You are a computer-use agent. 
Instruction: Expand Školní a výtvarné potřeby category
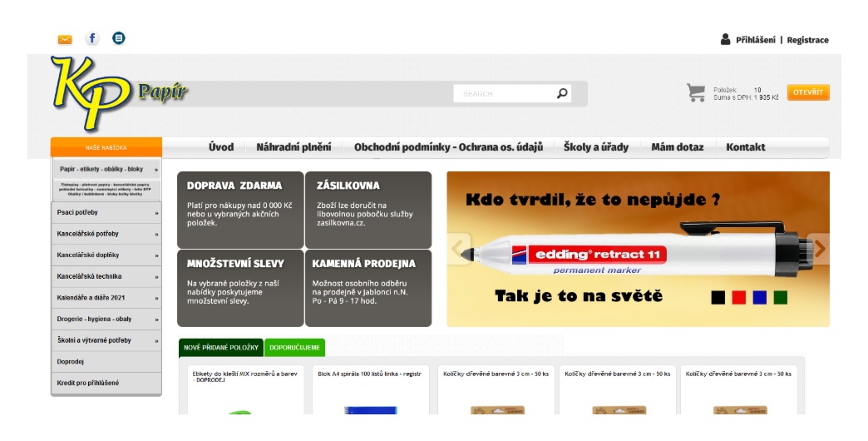106,340
